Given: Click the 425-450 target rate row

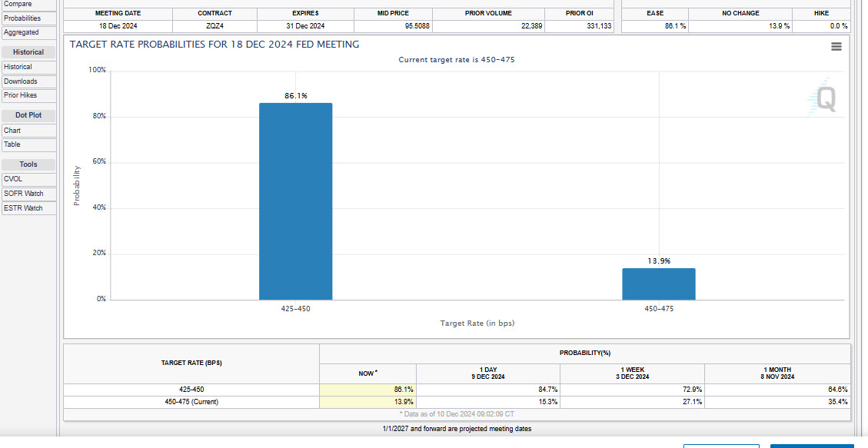Looking at the screenshot, I should [x=190, y=390].
